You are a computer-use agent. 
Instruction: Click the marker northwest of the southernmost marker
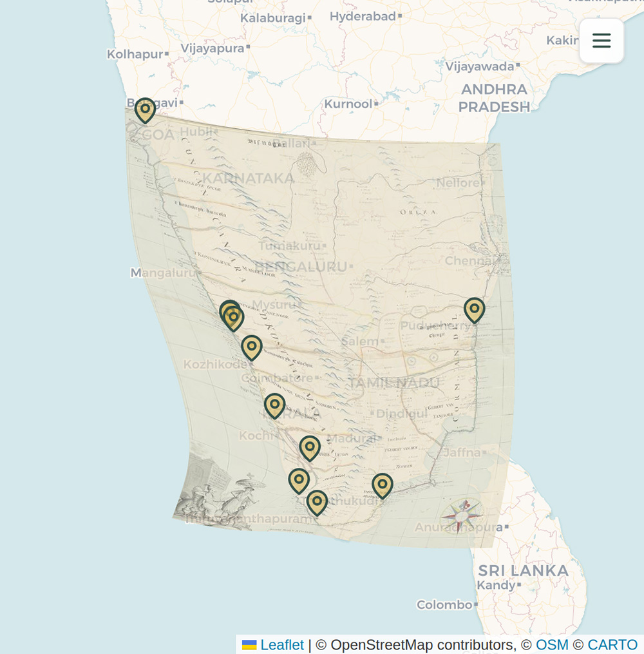pos(299,481)
